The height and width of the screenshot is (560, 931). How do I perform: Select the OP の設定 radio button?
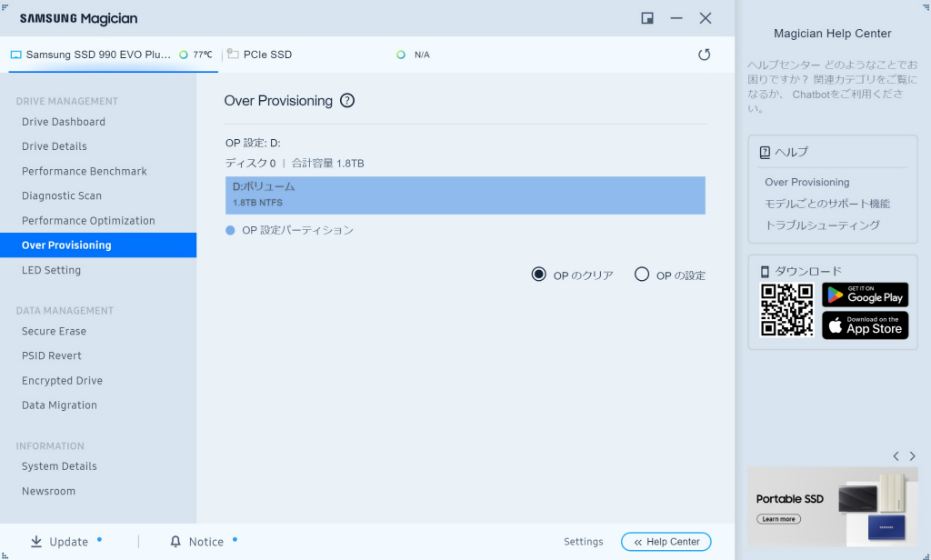tap(642, 275)
